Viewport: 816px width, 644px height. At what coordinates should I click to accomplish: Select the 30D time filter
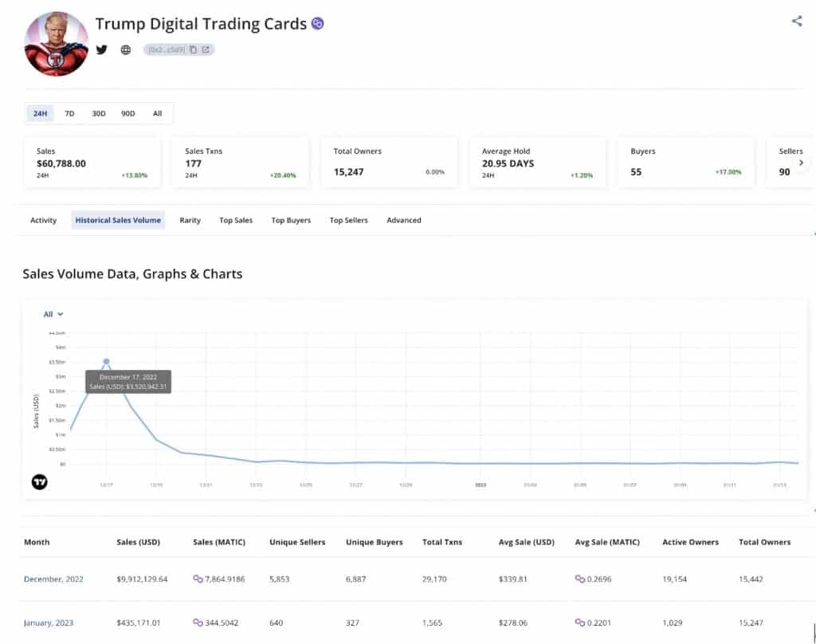tap(98, 113)
